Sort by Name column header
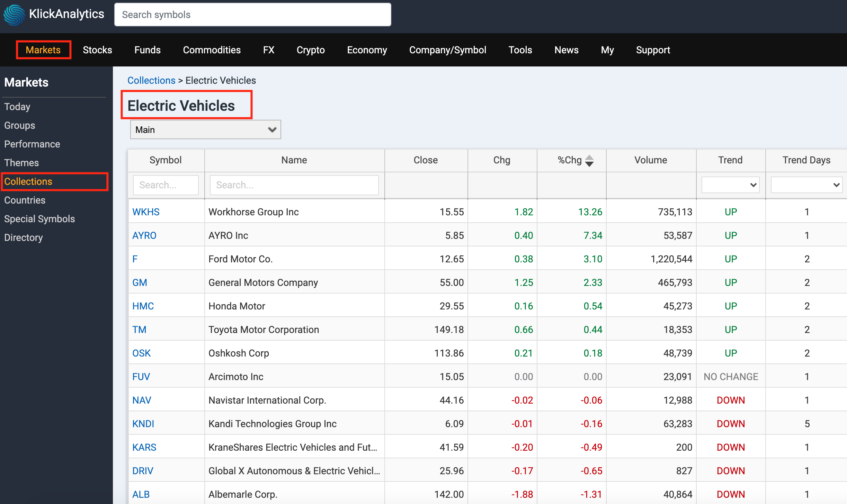 click(294, 160)
